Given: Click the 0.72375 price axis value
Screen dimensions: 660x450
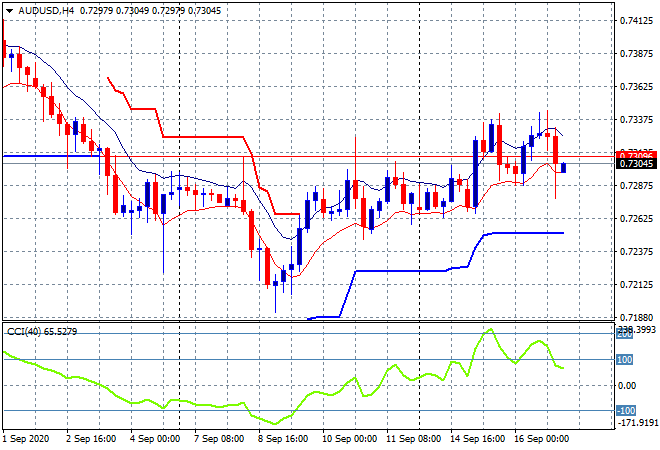Looking at the screenshot, I should click(636, 252).
